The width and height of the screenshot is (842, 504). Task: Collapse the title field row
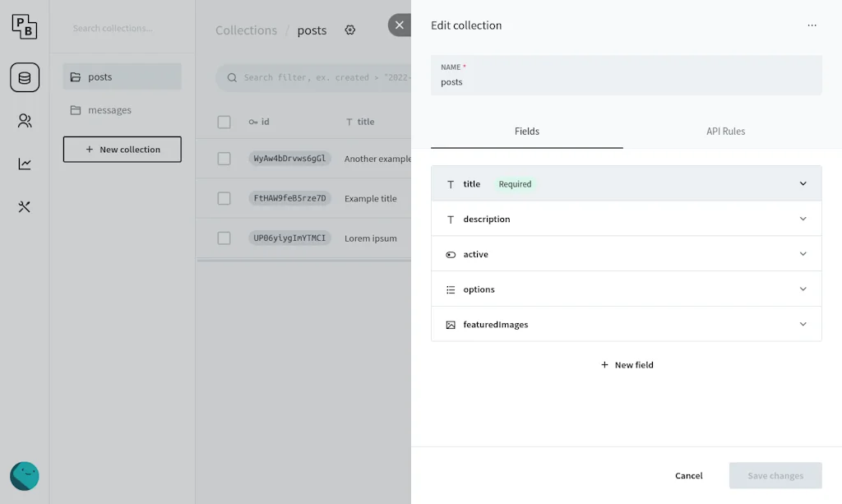click(x=803, y=183)
